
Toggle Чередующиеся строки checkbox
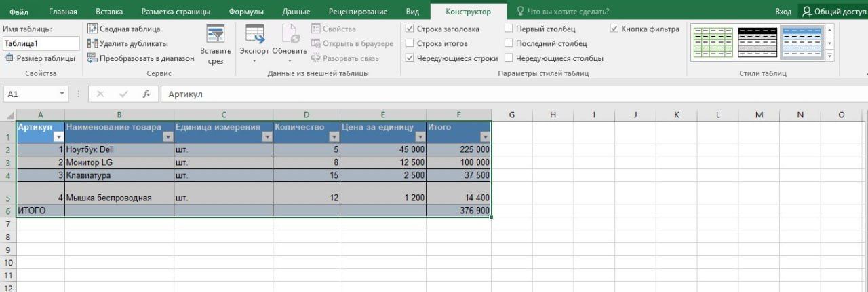tap(410, 58)
